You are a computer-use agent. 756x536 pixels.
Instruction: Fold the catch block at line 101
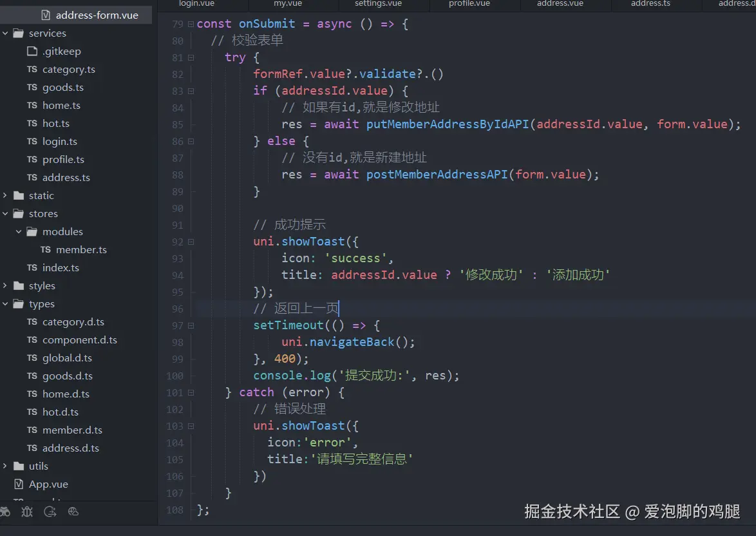pos(191,393)
